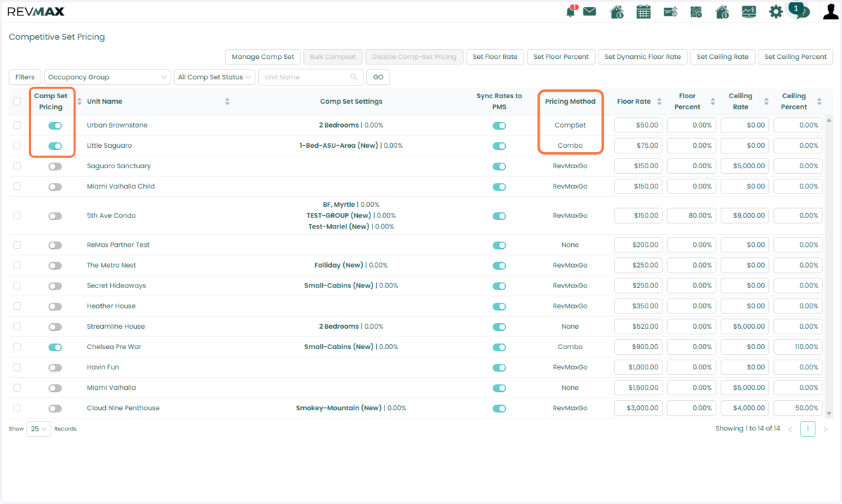
Task: Open the Occupancy Group dropdown
Action: tap(107, 77)
